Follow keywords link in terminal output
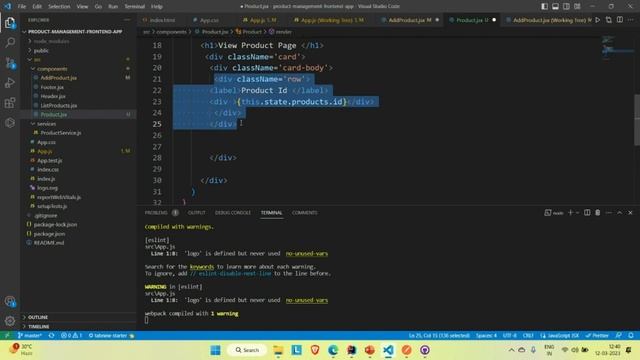Screen dimensions: 640x360 click(x=202, y=267)
